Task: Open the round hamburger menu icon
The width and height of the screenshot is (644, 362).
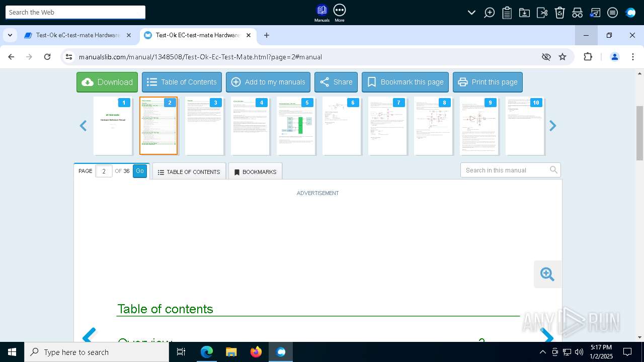Action: pyautogui.click(x=612, y=13)
